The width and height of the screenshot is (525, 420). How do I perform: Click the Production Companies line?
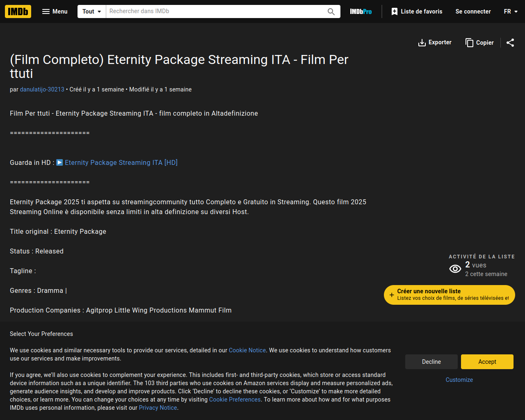point(121,310)
